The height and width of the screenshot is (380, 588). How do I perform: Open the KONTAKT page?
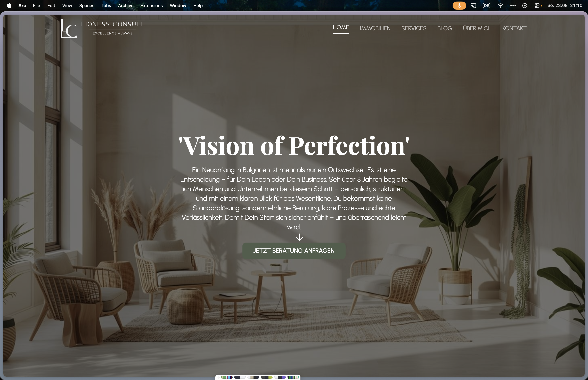(x=514, y=28)
